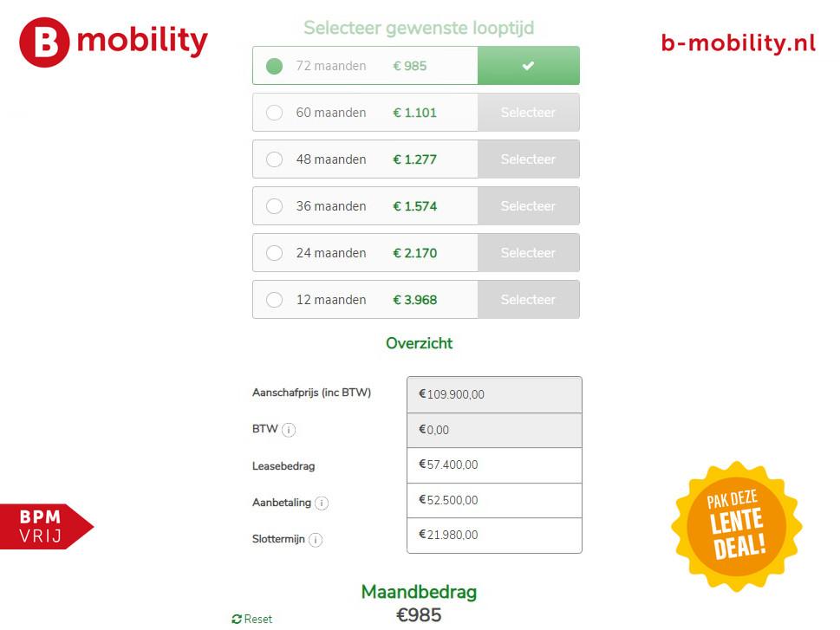Click the Slottermijn info icon
Screen dimensions: 840x630
pyautogui.click(x=316, y=540)
